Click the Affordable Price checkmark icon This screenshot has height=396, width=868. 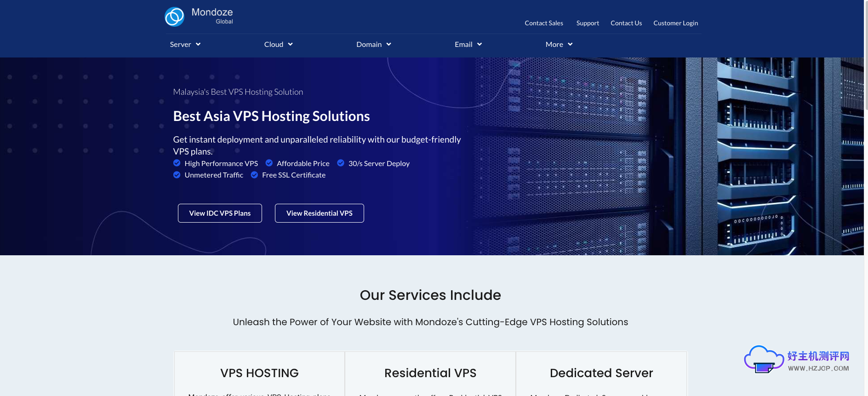pos(269,163)
